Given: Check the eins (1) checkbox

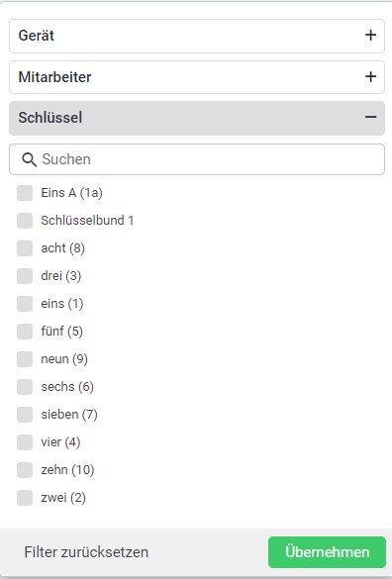Looking at the screenshot, I should point(25,304).
